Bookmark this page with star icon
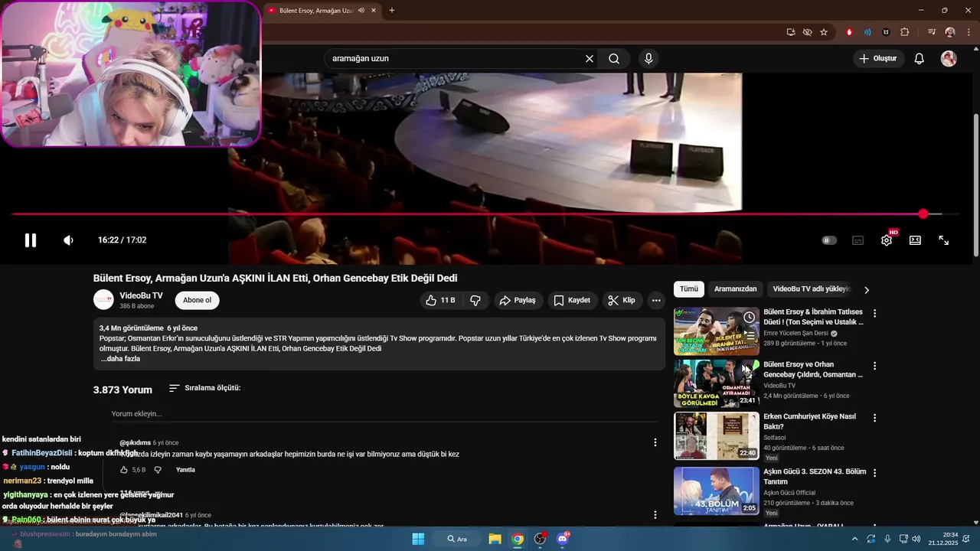Image resolution: width=980 pixels, height=551 pixels. click(x=824, y=32)
